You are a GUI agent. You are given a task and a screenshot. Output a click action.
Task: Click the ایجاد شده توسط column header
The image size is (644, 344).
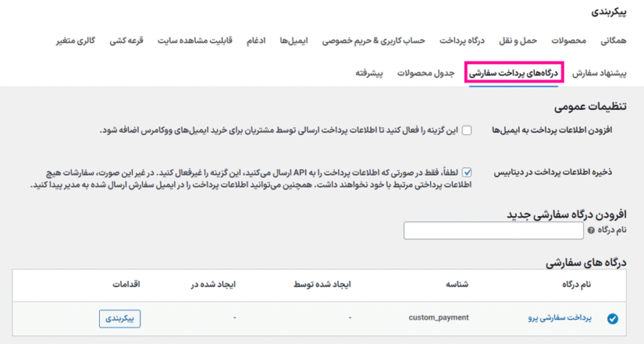point(322,284)
